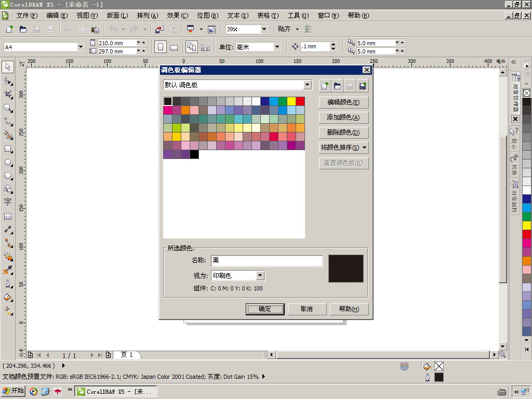532x399 pixels.
Task: Select the Basic shapes tool
Action: [x=8, y=189]
